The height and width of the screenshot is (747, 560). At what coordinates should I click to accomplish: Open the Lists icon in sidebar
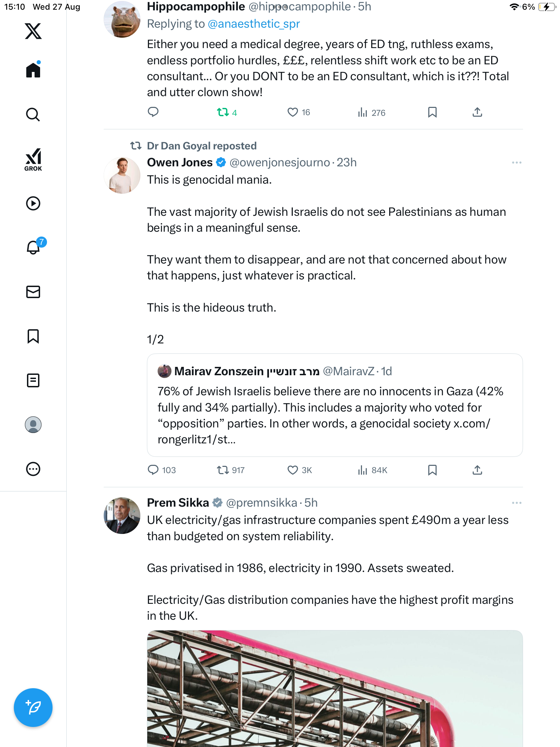[x=33, y=380]
